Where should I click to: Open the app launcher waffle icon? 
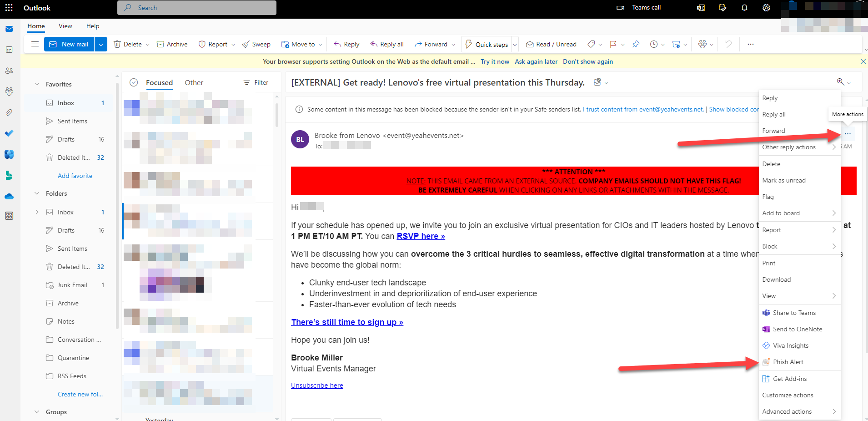[x=9, y=8]
